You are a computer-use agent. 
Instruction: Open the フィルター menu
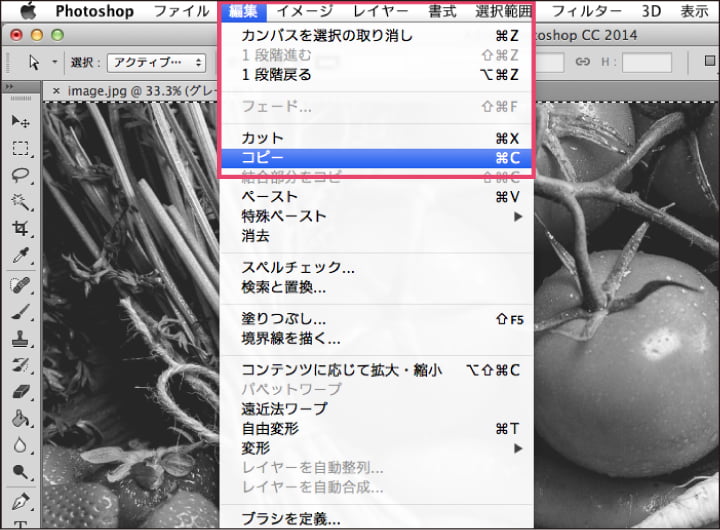point(587,11)
